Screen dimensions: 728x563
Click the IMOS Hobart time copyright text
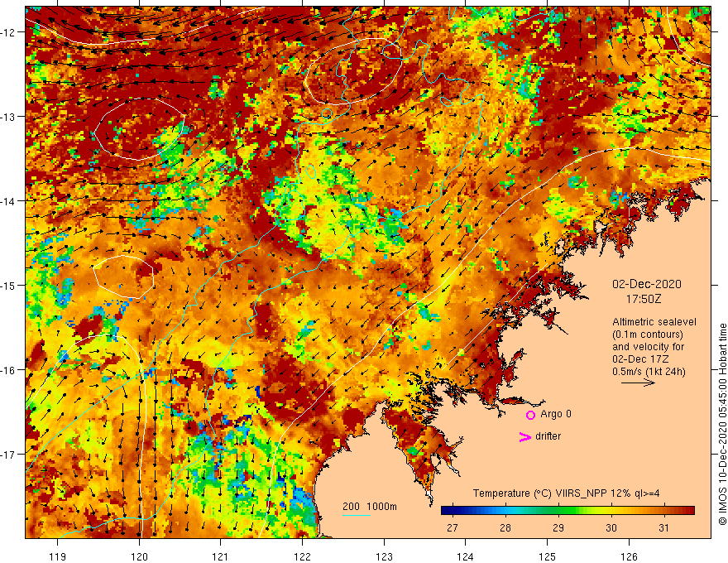(x=722, y=425)
